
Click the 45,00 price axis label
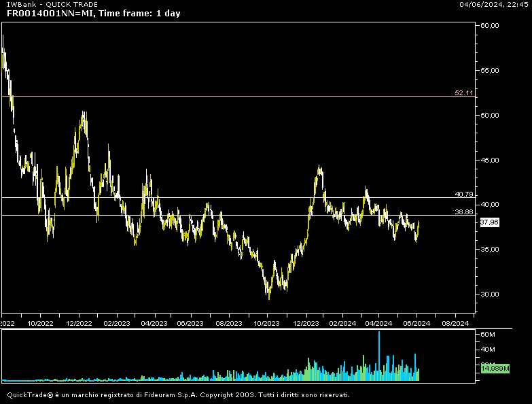point(490,160)
